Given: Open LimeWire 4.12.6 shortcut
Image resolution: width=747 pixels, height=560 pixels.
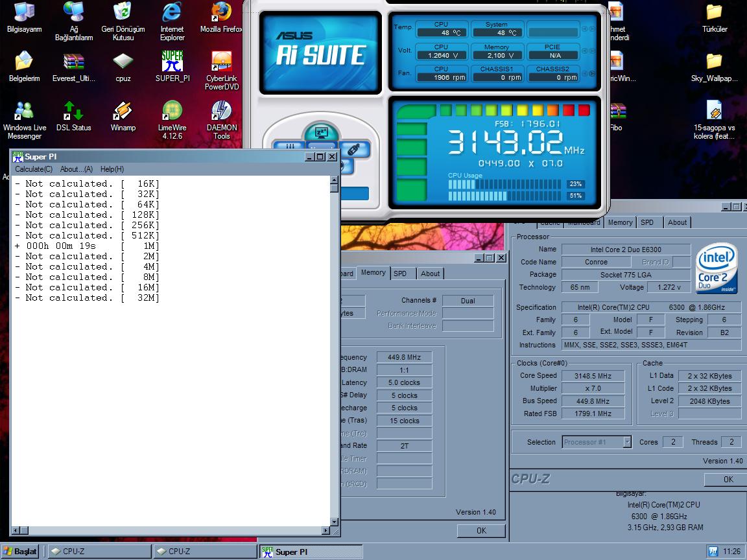Looking at the screenshot, I should point(172,120).
